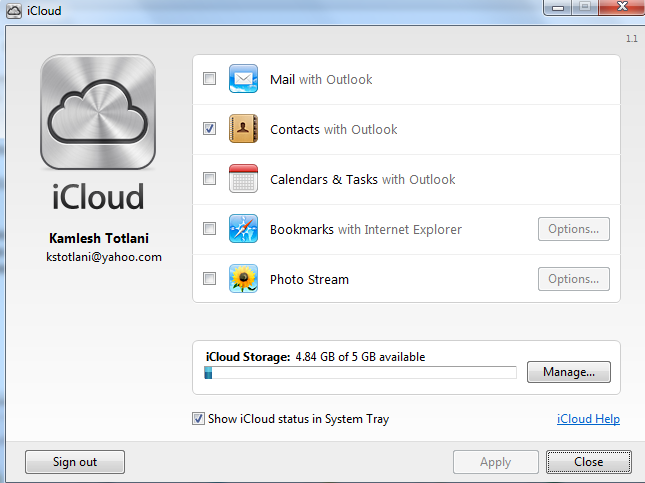
Task: Click the email kstotlani@yahoo.com
Action: pyautogui.click(x=104, y=257)
